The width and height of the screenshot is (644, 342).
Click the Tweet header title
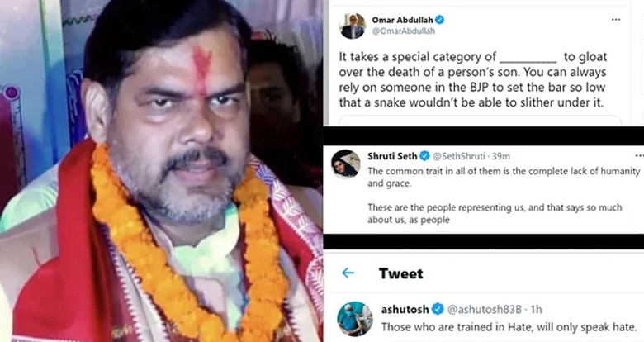point(401,273)
